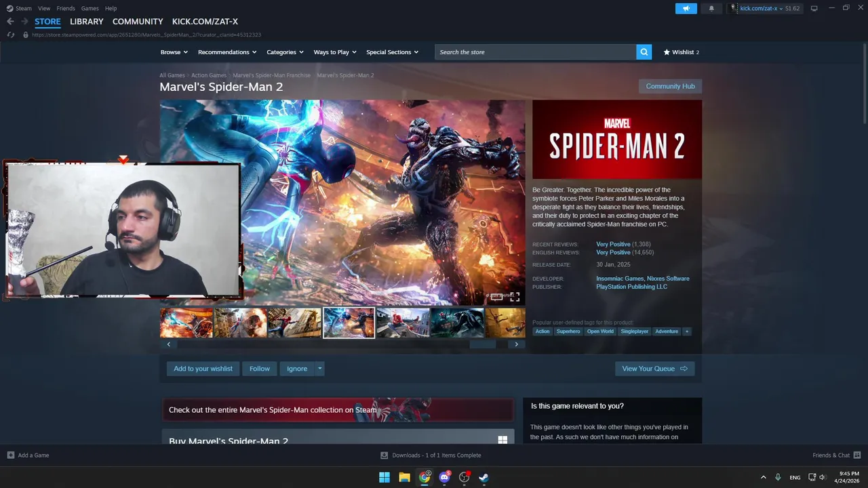Go back with the left navigation arrow
The image size is (868, 488).
coord(10,22)
